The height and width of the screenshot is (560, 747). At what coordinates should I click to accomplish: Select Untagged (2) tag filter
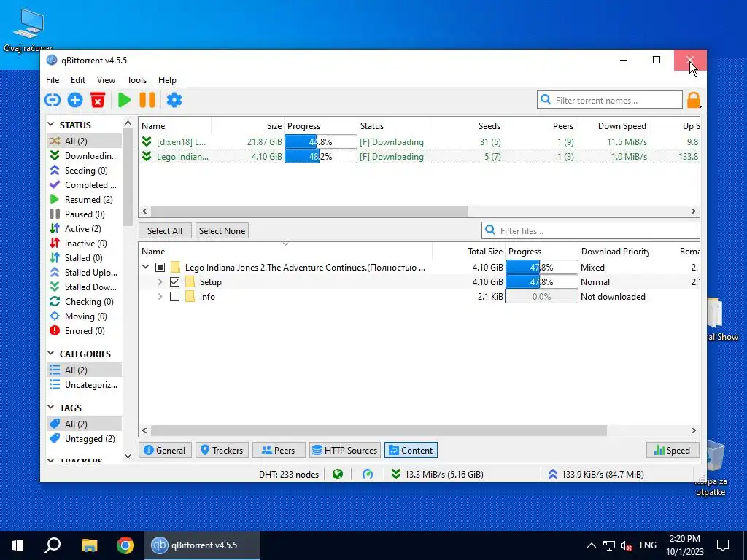[84, 438]
